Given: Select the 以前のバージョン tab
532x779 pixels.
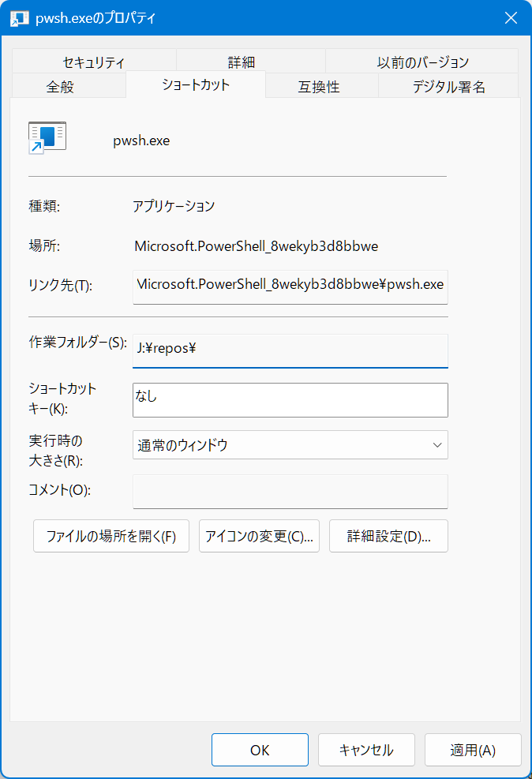Looking at the screenshot, I should [x=422, y=62].
